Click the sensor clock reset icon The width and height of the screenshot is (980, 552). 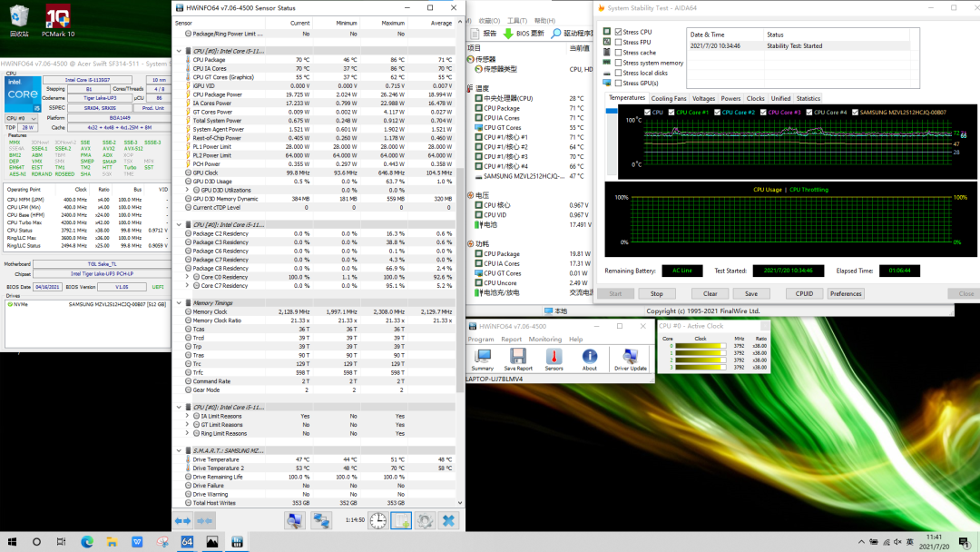point(377,520)
